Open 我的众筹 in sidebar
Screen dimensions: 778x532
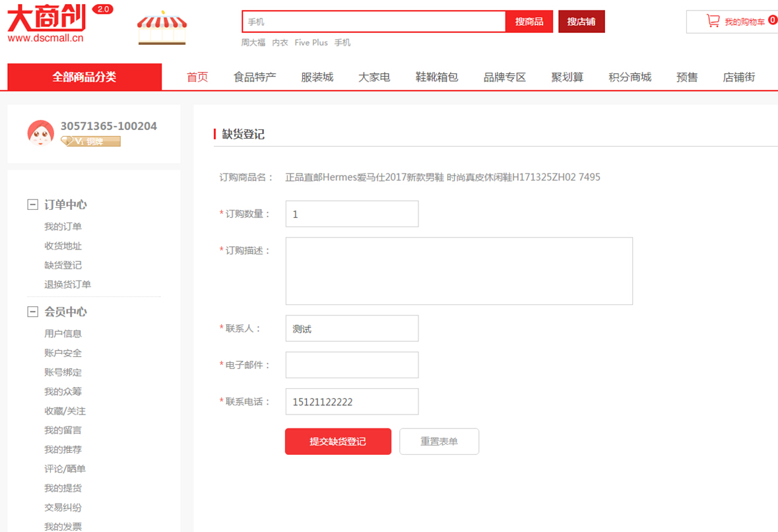pos(63,391)
